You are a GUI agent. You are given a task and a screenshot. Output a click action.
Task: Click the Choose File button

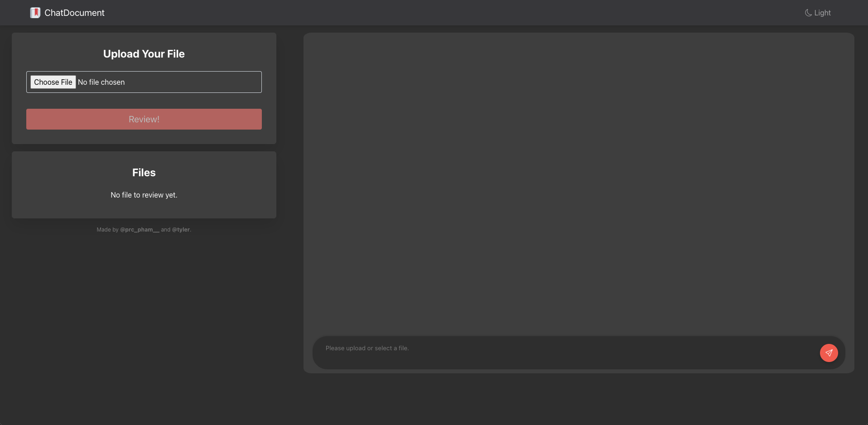(53, 82)
